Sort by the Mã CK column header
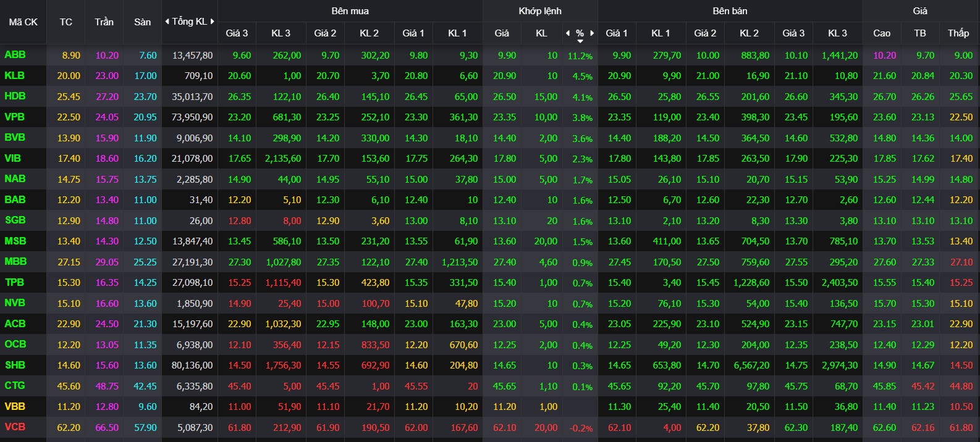 (x=23, y=22)
